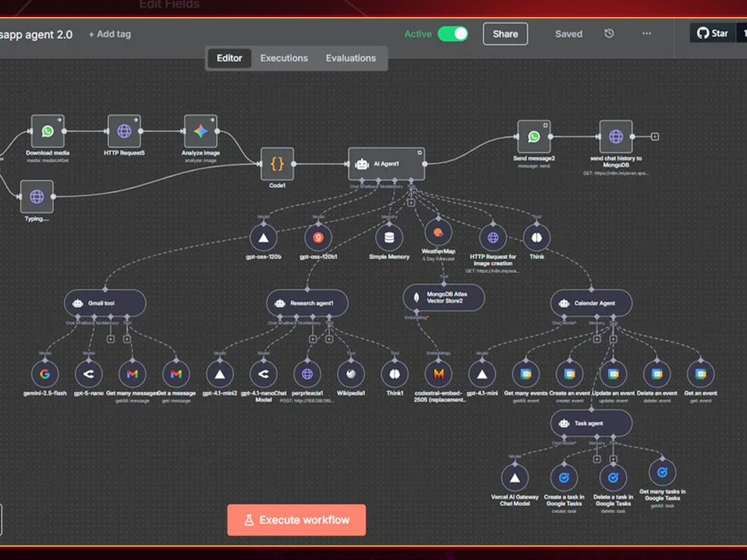Screen dimensions: 747x560
Task: Add node after send chat history to MongoDB
Action: pos(655,137)
